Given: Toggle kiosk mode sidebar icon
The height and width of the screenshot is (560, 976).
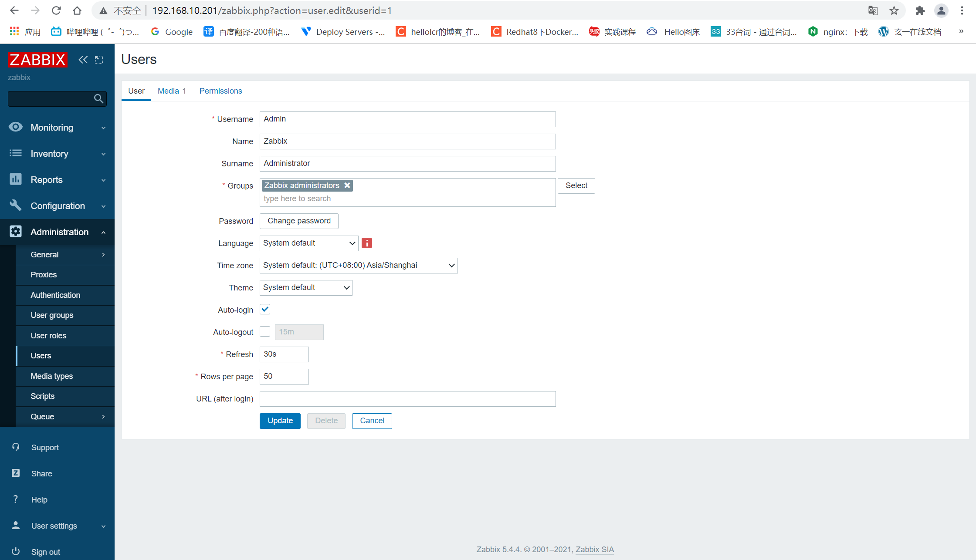Looking at the screenshot, I should [x=99, y=60].
